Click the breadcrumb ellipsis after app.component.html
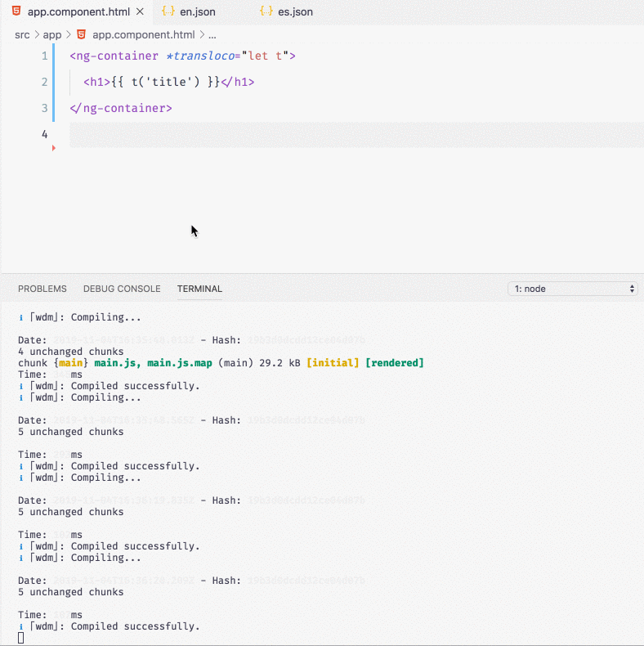Viewport: 644px width, 646px height. click(212, 35)
